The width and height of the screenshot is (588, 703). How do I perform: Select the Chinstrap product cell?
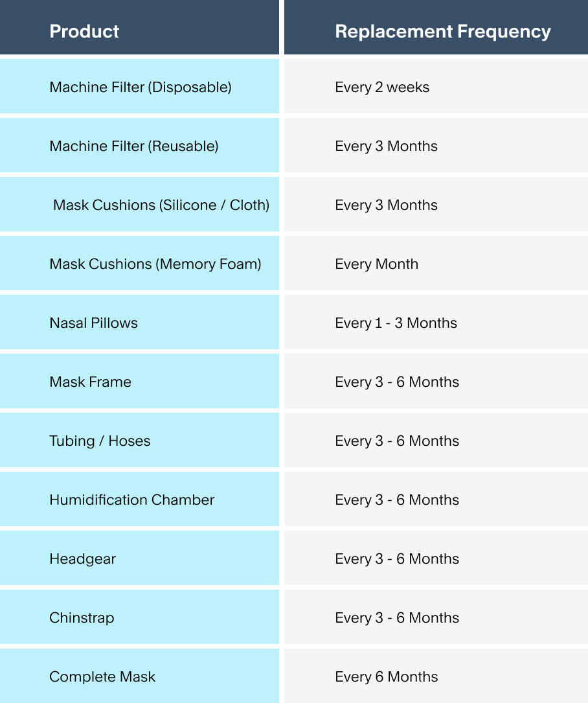coord(82,617)
